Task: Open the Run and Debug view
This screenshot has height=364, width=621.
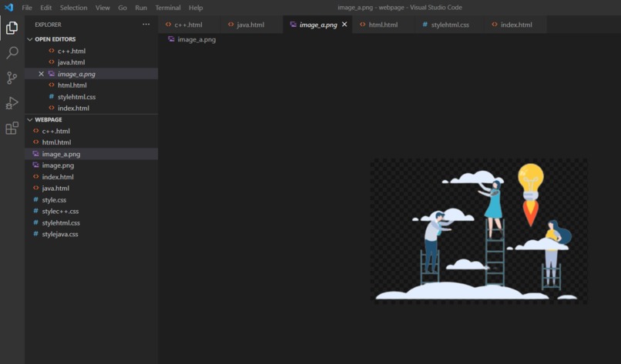Action: [12, 103]
